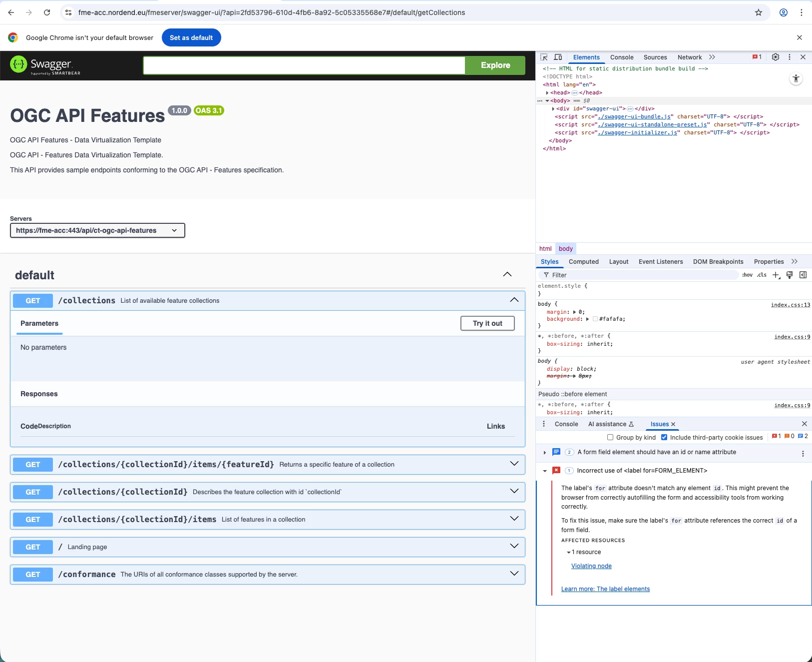Viewport: 812px width, 662px height.
Task: Collapse the GET /collections operation
Action: click(514, 300)
